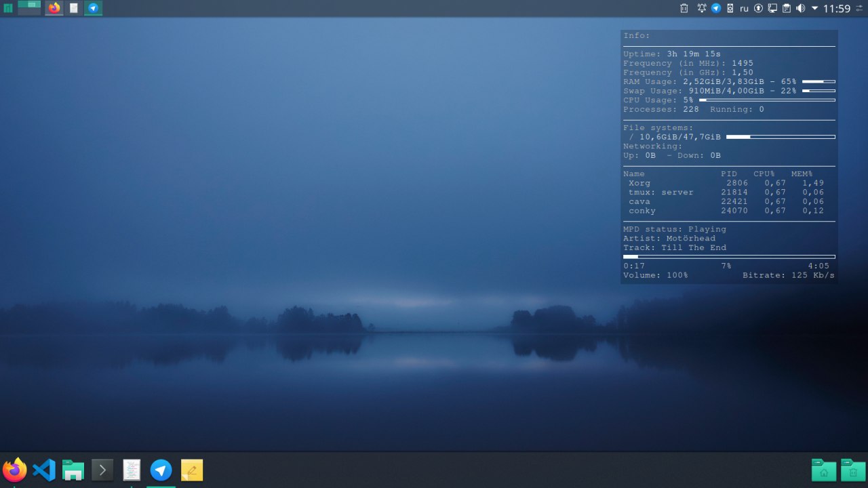Click "Artist: Motörhead" text
Screen dimensions: 868x488
point(669,239)
